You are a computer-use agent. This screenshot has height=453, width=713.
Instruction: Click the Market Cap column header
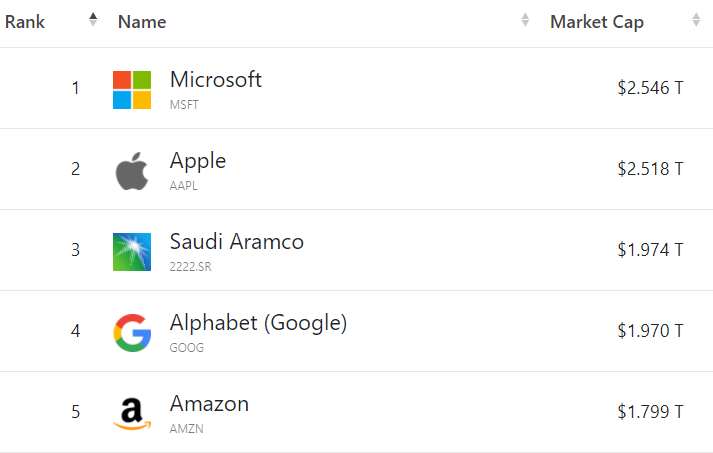pos(597,22)
